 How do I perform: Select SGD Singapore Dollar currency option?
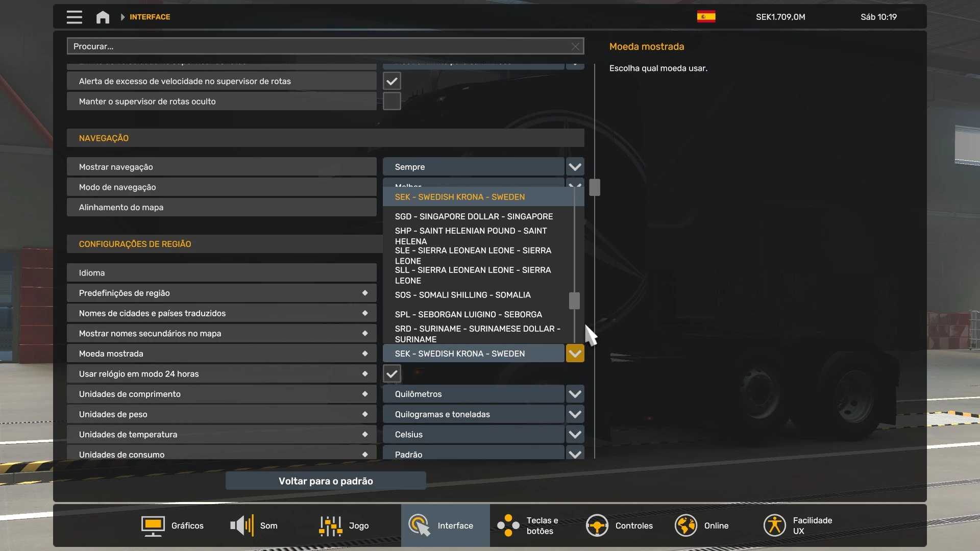point(474,216)
